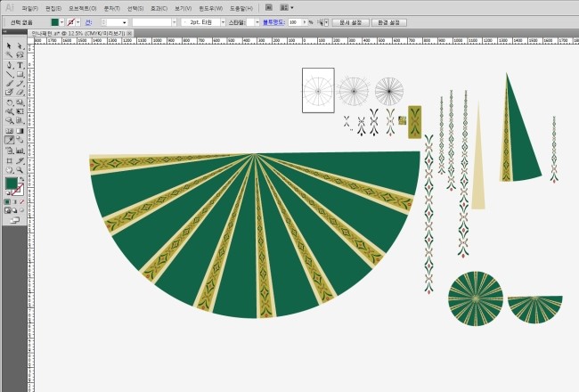The width and height of the screenshot is (579, 392).
Task: Open the 스타일 dropdown
Action: 258,21
